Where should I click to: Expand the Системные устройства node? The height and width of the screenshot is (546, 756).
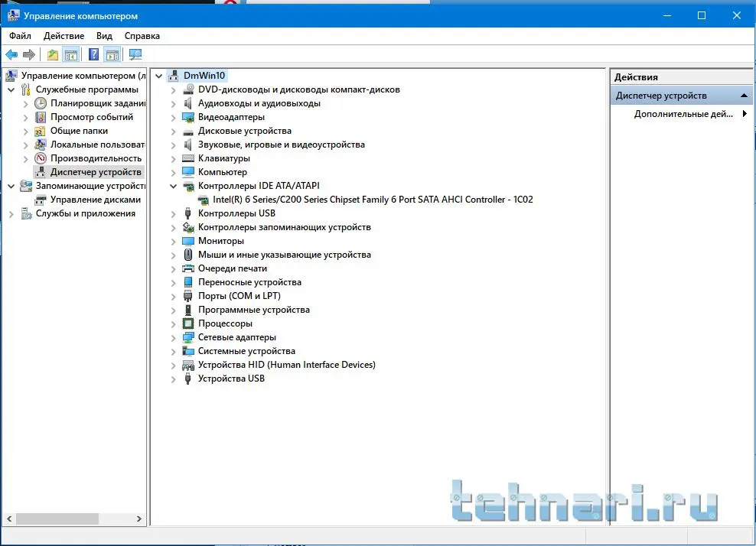tap(173, 352)
